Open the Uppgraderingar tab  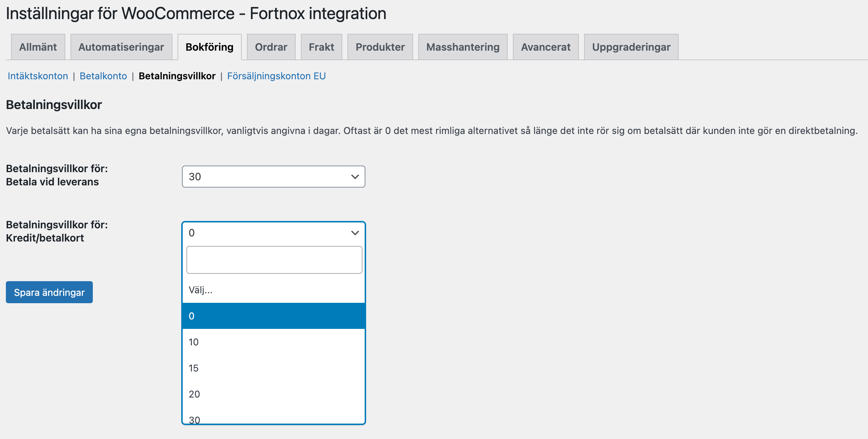click(631, 47)
